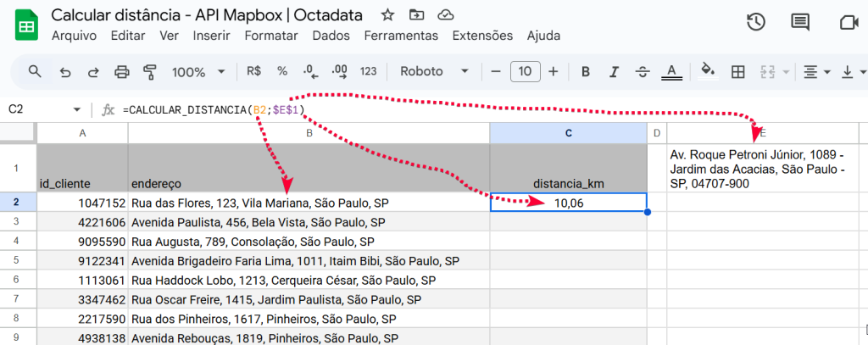Open the Ajuda menu
868x345 pixels.
[543, 36]
